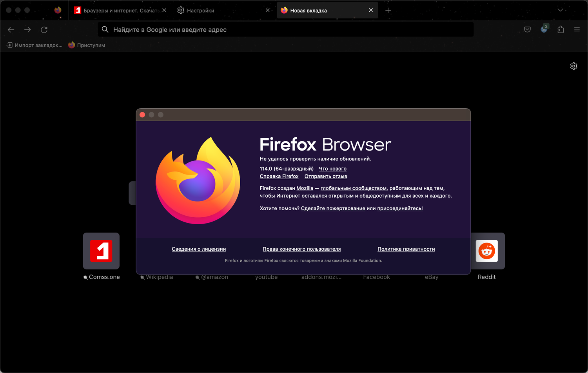Image resolution: width=588 pixels, height=373 pixels.
Task: Focus the Google search address field
Action: pos(285,29)
